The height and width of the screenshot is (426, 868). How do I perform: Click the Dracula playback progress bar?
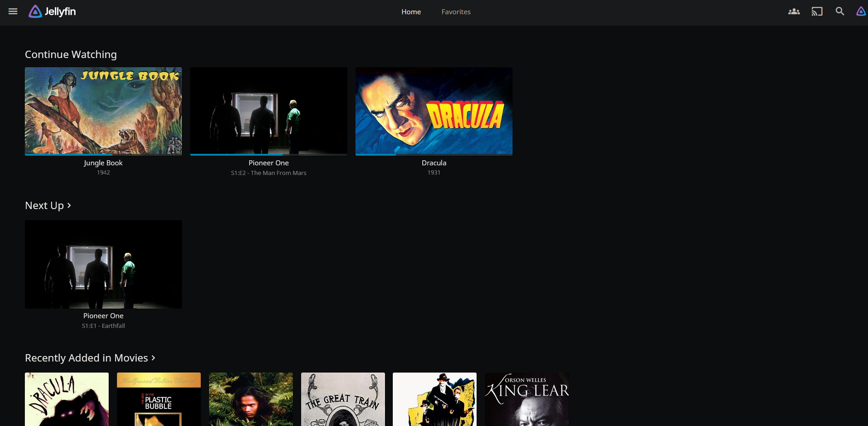click(x=434, y=155)
